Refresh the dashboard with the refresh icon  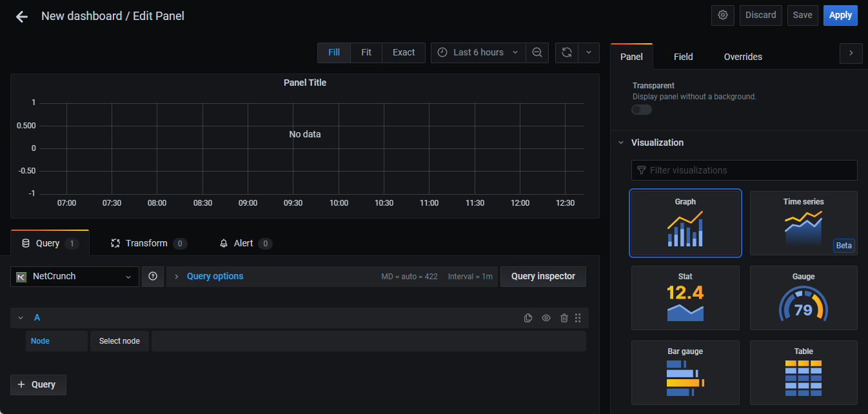click(x=567, y=53)
